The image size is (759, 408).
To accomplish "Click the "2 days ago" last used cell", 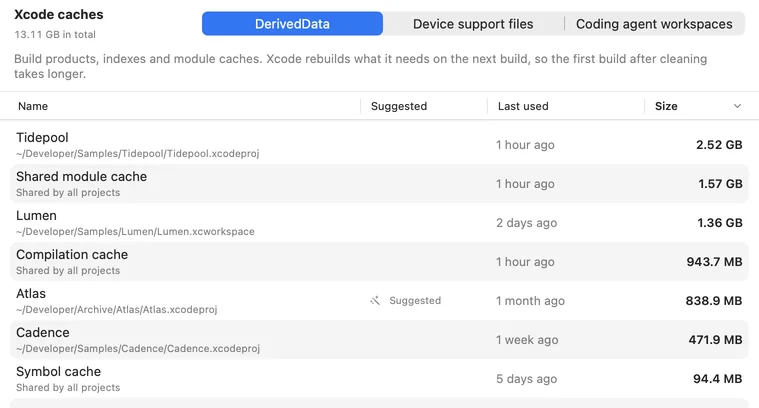I will tap(526, 223).
